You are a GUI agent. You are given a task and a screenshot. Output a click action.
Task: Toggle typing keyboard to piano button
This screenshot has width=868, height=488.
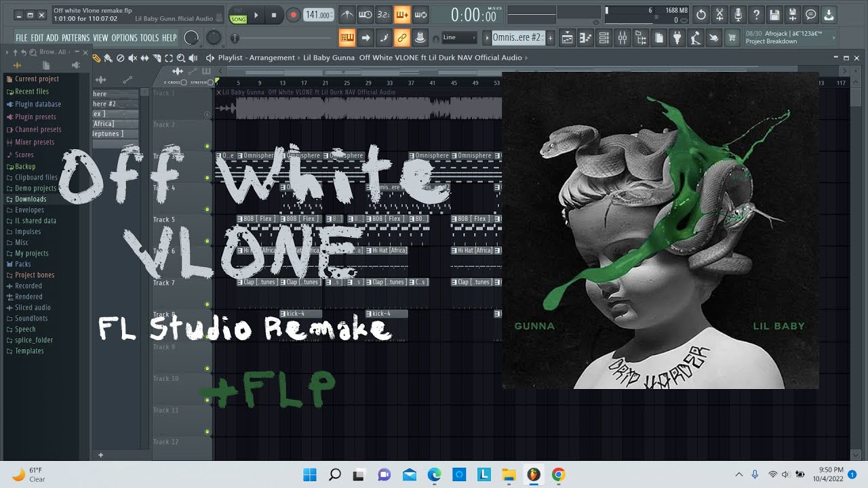(347, 38)
